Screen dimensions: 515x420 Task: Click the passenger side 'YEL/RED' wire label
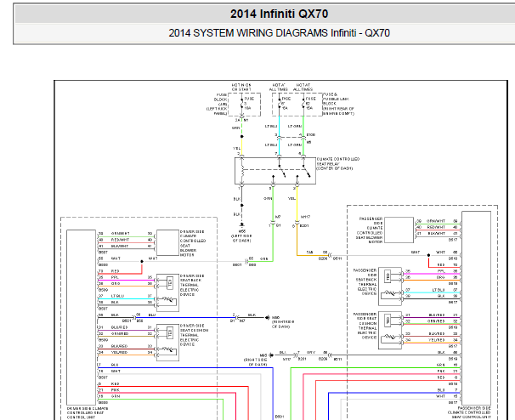coord(437,340)
